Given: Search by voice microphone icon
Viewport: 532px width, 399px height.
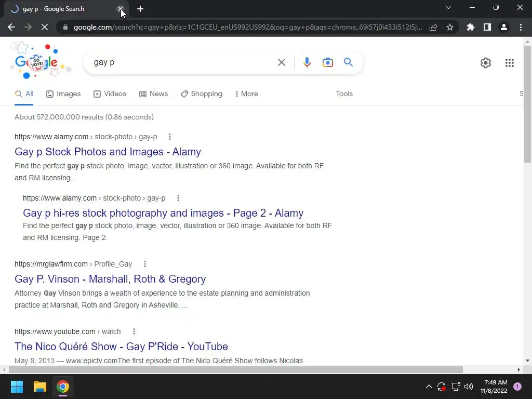Looking at the screenshot, I should (307, 62).
